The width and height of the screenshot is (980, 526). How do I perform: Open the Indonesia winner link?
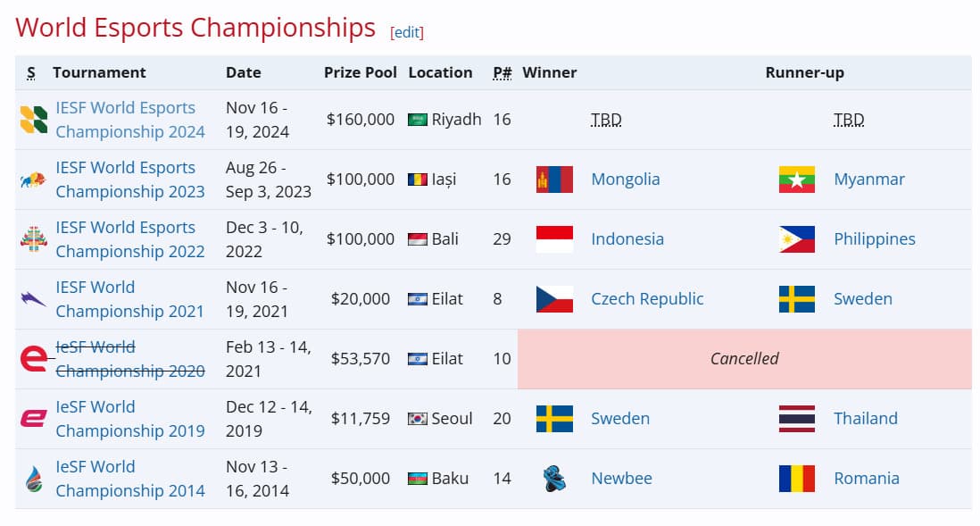pyautogui.click(x=627, y=238)
